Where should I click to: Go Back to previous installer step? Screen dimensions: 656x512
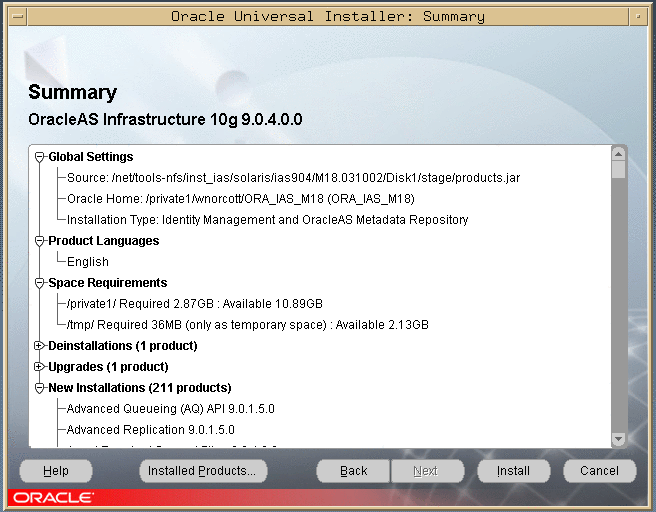[x=353, y=471]
